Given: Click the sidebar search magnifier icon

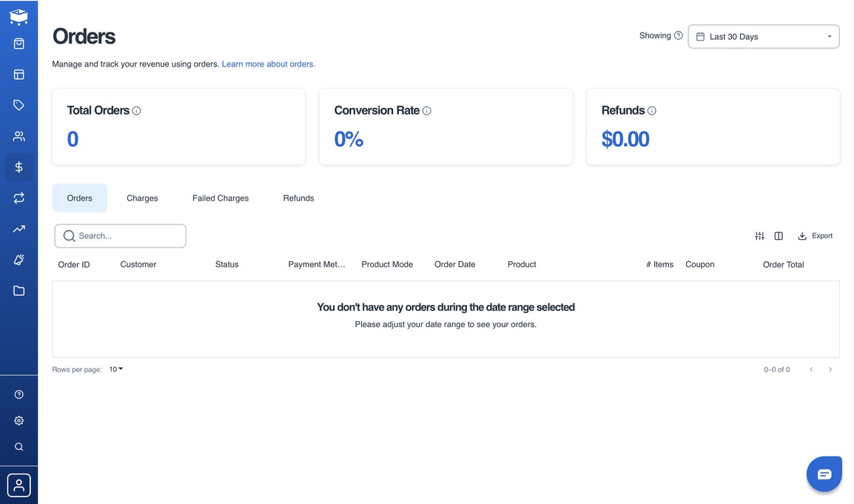Looking at the screenshot, I should [19, 447].
